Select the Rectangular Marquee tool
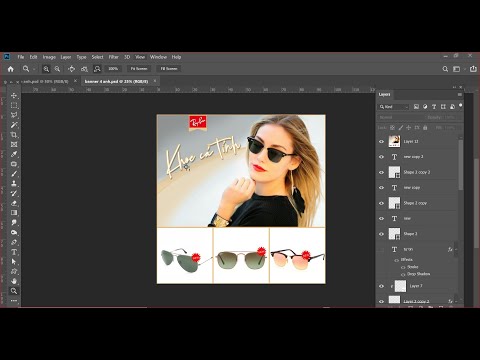The image size is (480, 360). click(x=14, y=106)
